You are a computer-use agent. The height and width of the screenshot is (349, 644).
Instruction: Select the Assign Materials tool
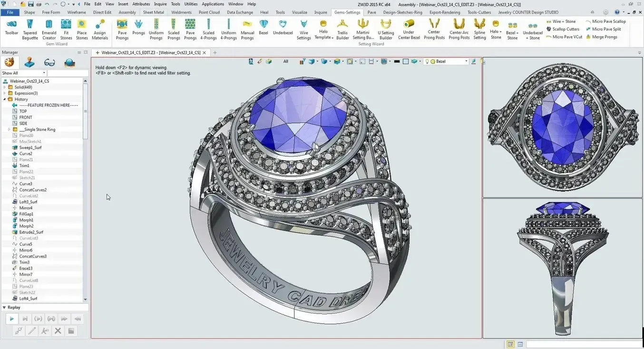click(99, 29)
